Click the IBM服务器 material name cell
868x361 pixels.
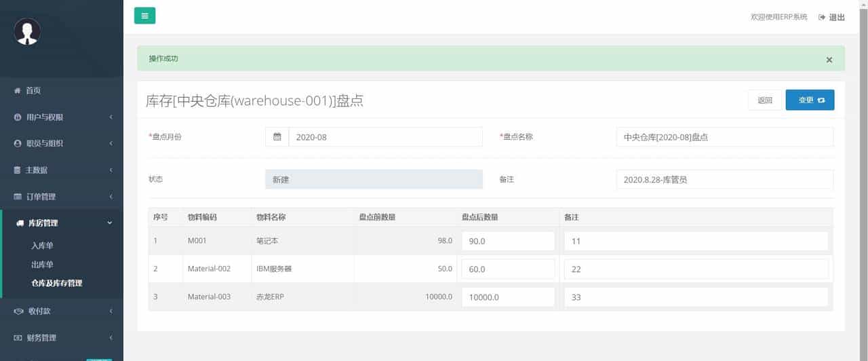(302, 269)
